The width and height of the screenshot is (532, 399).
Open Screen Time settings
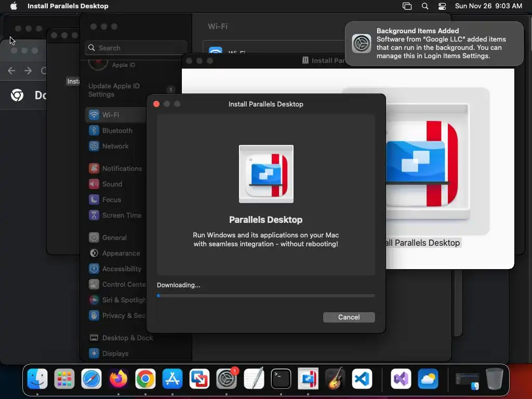[x=116, y=216]
